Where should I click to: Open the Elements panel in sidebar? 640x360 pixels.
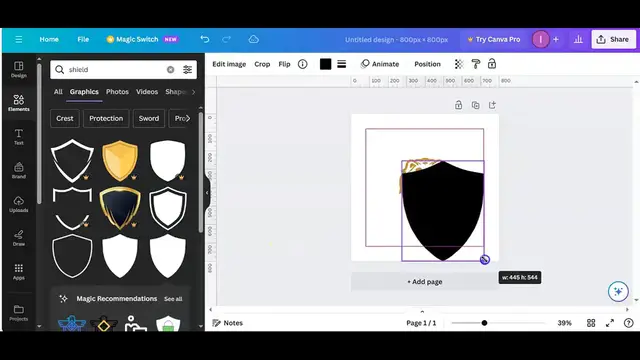pos(19,103)
